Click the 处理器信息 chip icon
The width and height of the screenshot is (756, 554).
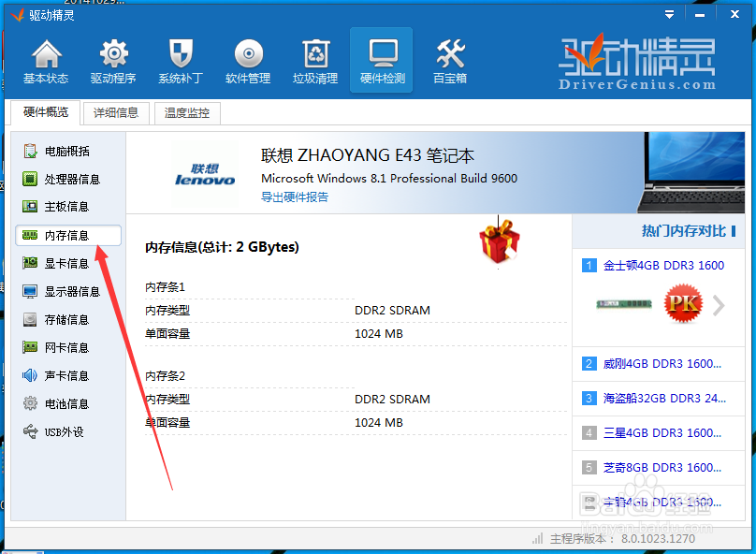pyautogui.click(x=30, y=179)
